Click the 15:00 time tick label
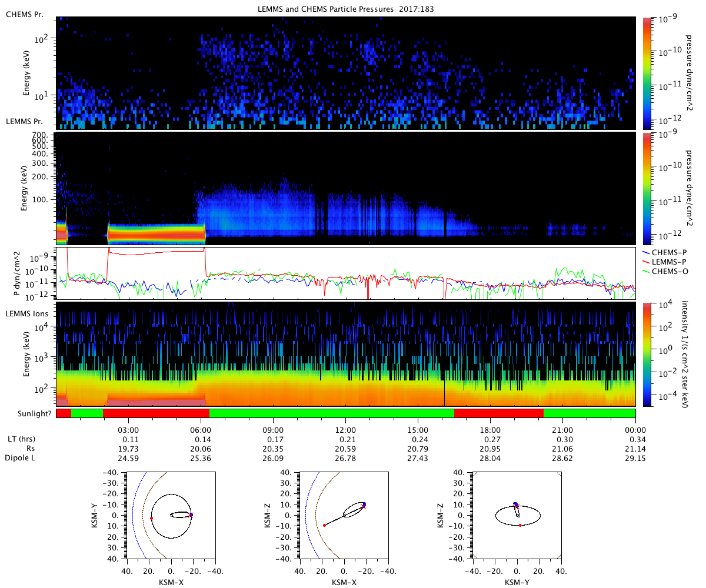This screenshot has width=706, height=588. (x=418, y=430)
